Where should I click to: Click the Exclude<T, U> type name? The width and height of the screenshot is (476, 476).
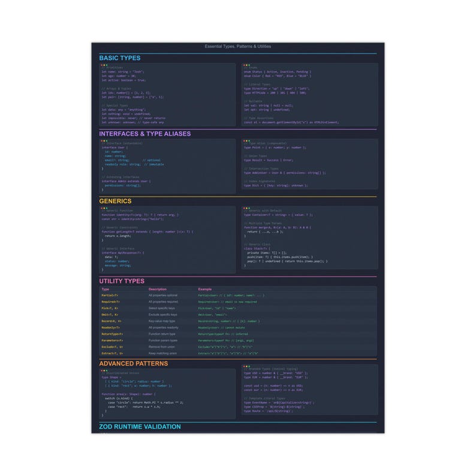coord(112,347)
